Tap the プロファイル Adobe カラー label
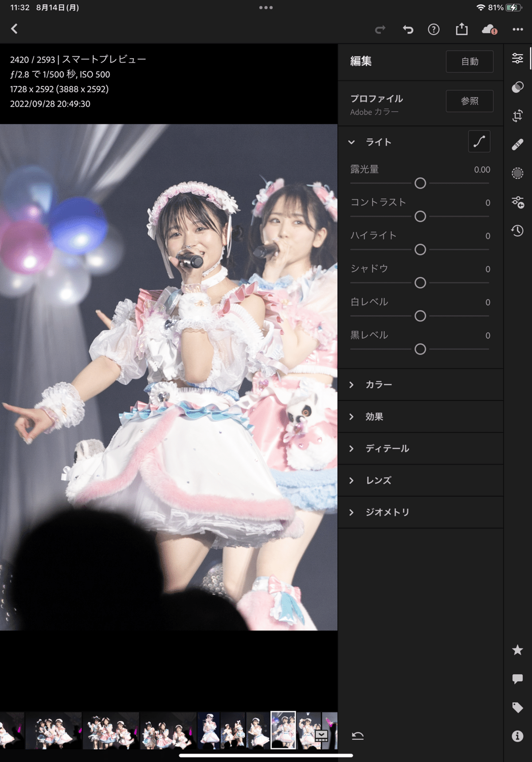532x762 pixels. [x=376, y=105]
